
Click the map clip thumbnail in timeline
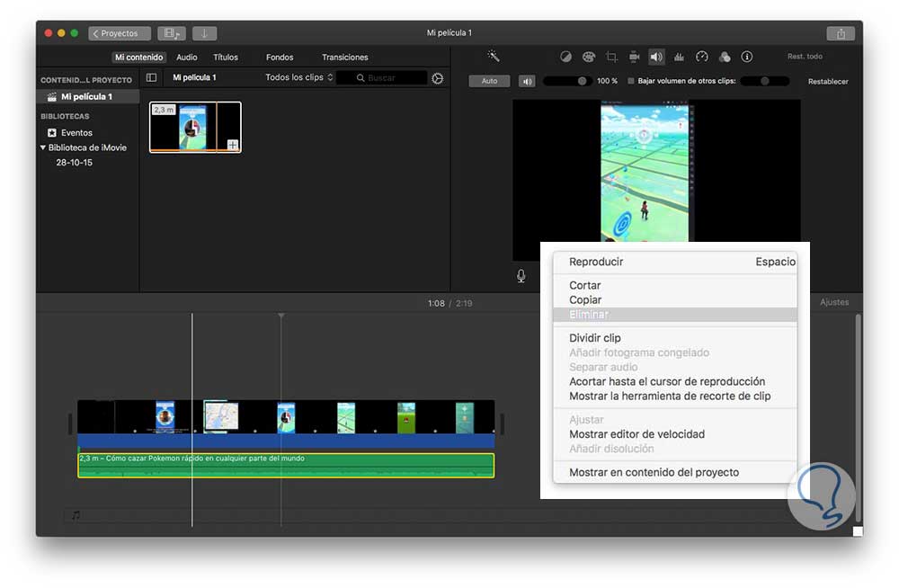(x=221, y=416)
